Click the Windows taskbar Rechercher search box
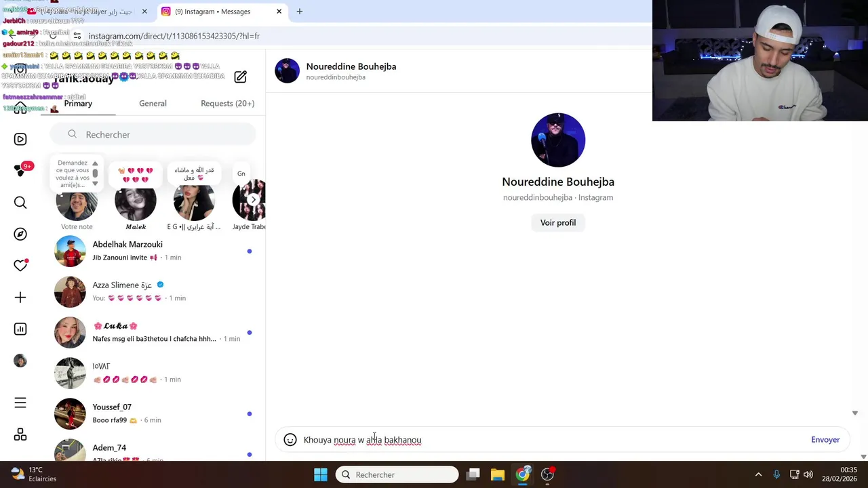The image size is (868, 488). [397, 474]
